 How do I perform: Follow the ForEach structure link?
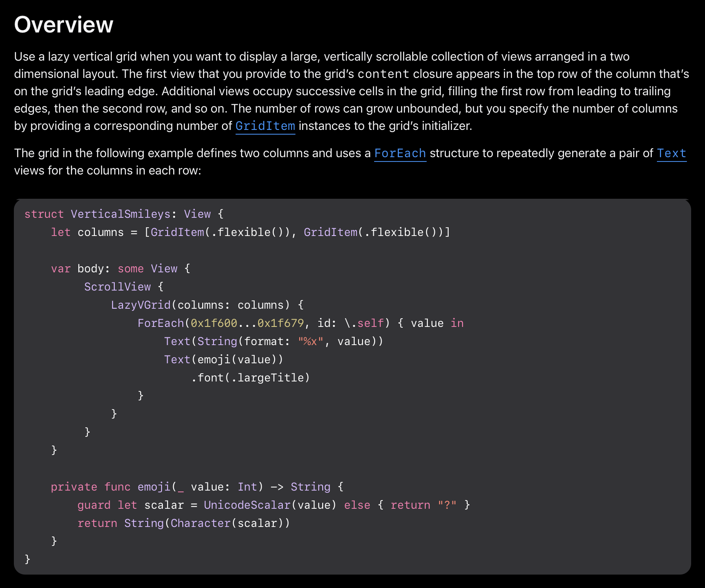[x=400, y=153]
